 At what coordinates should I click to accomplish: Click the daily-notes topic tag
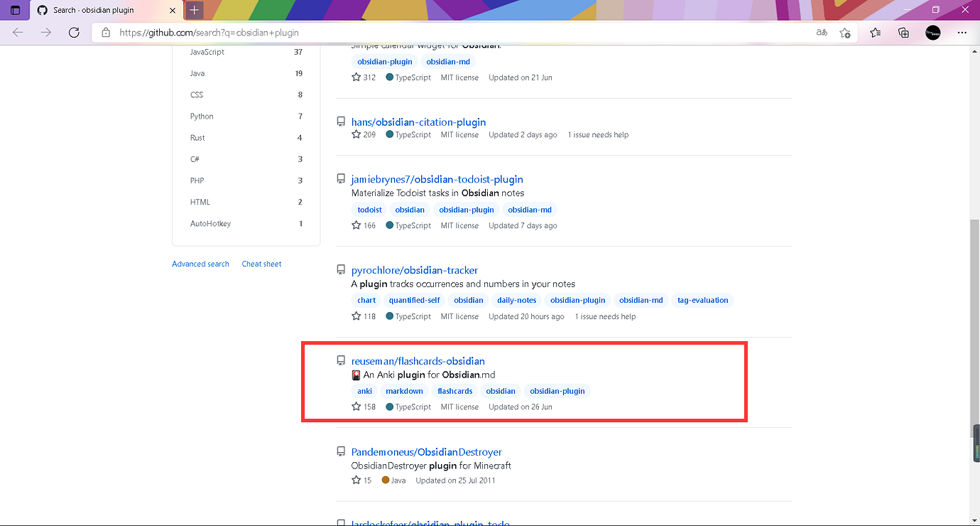pyautogui.click(x=516, y=300)
